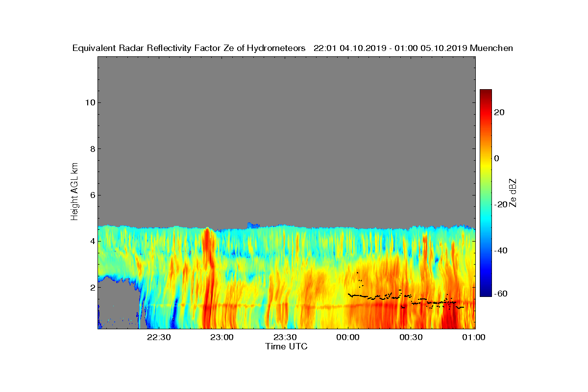The height and width of the screenshot is (392, 588).
Task: Click the 'Time UTC' axis label
Action: [x=287, y=346]
